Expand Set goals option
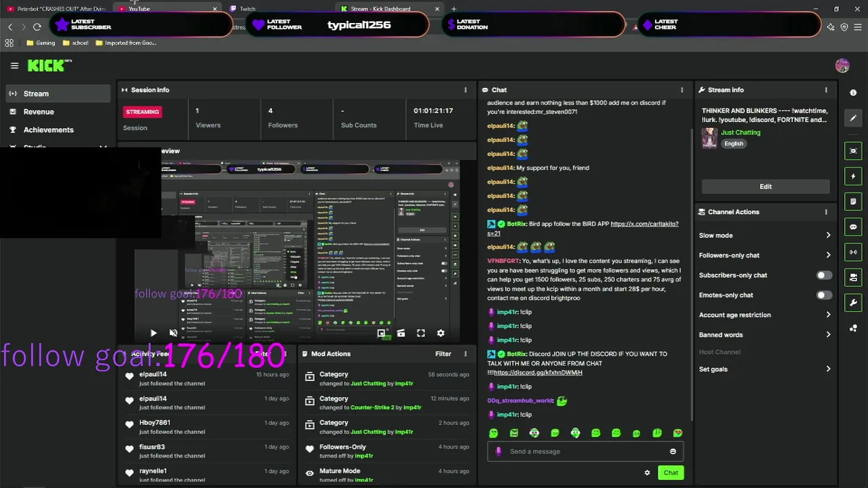Screen dimensions: 868x488 click(x=765, y=369)
